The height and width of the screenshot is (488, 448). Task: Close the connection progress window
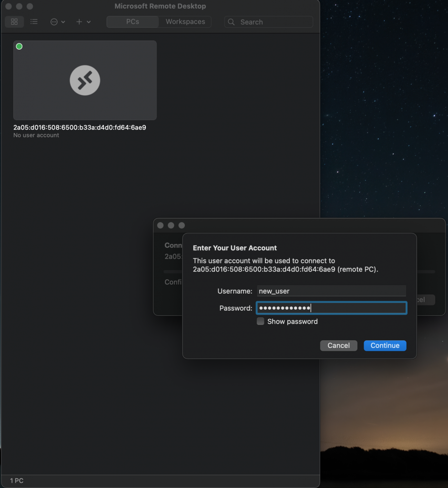click(161, 225)
